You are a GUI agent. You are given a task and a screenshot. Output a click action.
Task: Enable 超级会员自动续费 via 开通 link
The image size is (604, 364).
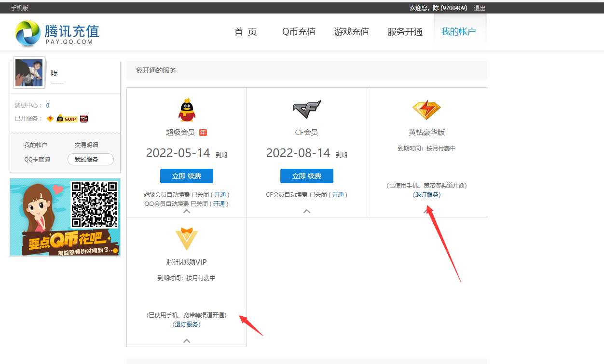tap(220, 194)
